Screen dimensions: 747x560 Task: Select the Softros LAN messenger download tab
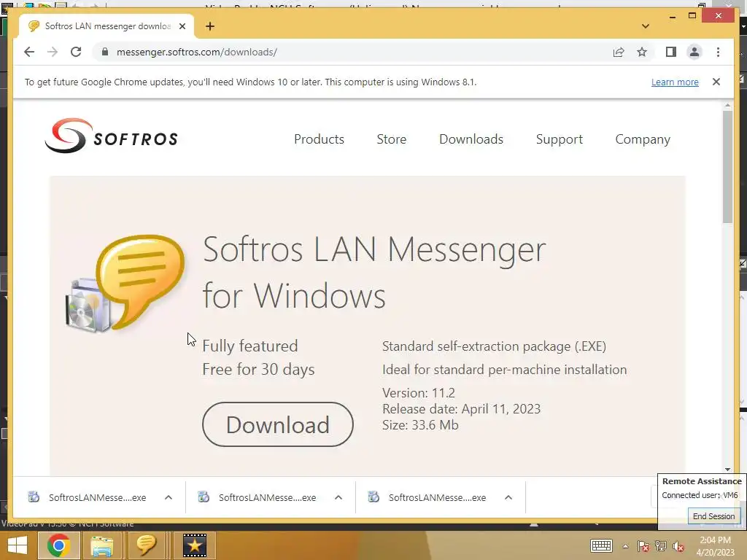click(107, 26)
